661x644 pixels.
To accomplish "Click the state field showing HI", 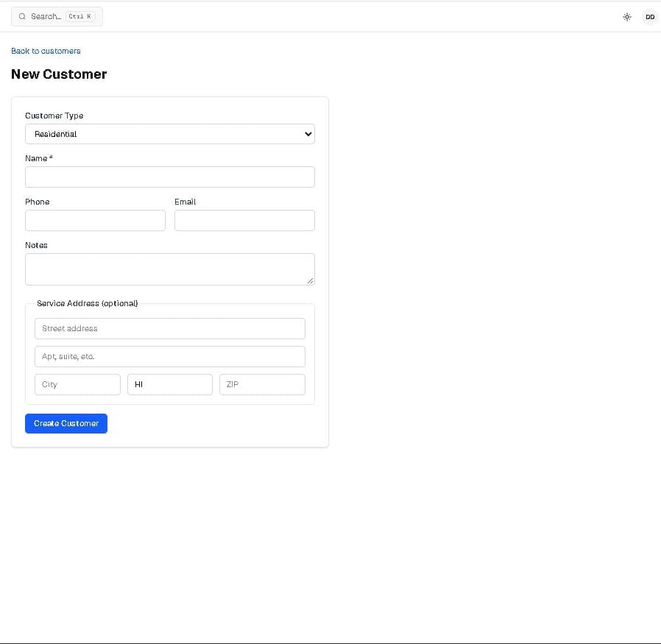I will click(170, 384).
